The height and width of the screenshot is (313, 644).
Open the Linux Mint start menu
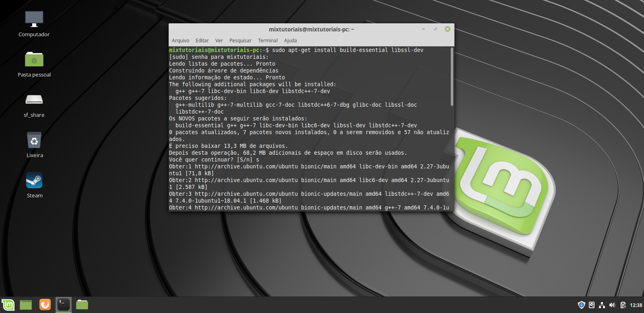tap(8, 305)
